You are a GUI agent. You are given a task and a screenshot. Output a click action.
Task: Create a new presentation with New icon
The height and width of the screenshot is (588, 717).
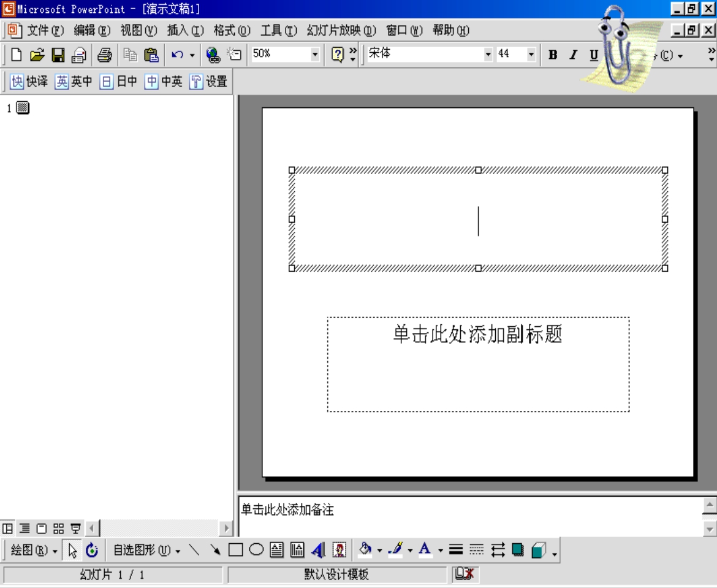[16, 55]
